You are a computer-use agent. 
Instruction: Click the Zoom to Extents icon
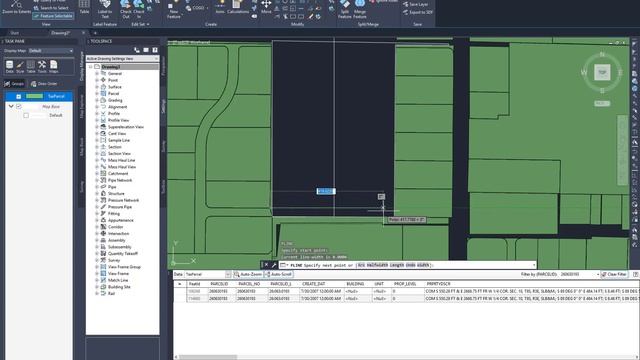16,5
